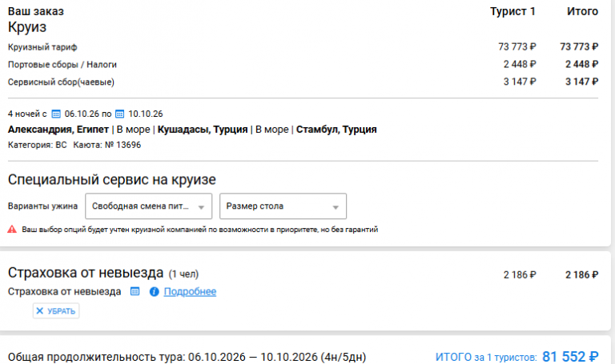Click the Специальный сервис на круизе heading
This screenshot has height=364, width=615.
coord(112,179)
